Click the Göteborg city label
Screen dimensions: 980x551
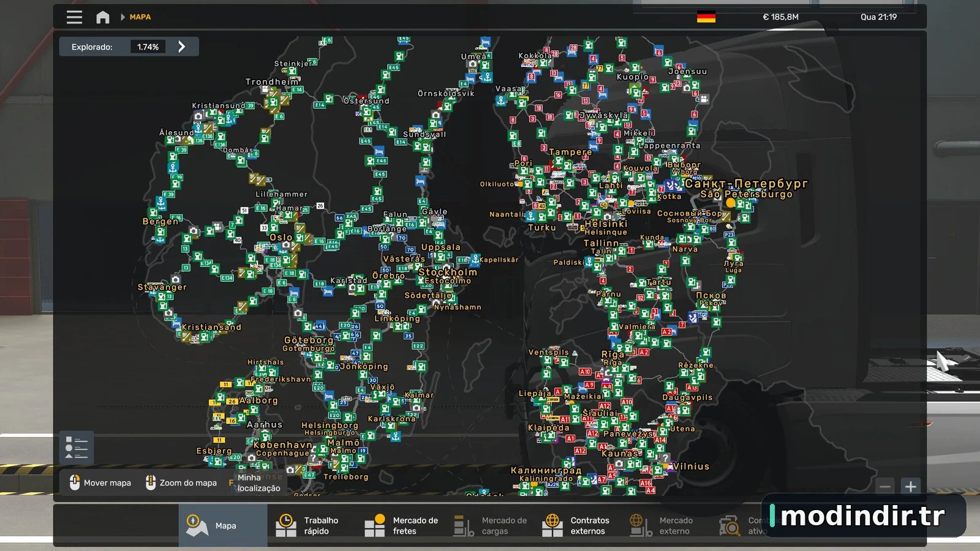pos(309,340)
